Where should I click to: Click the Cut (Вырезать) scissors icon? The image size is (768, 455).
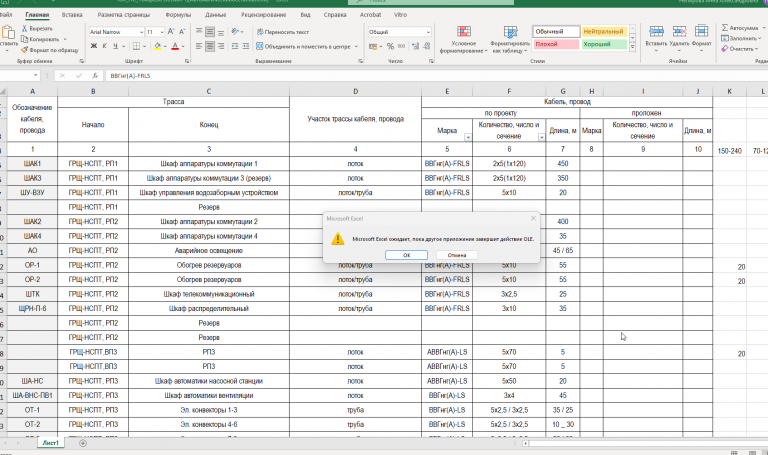(26, 29)
